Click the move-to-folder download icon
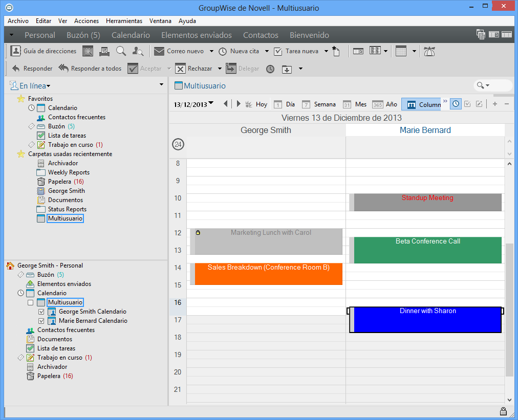Viewport: 518px width, 420px height. pyautogui.click(x=287, y=69)
